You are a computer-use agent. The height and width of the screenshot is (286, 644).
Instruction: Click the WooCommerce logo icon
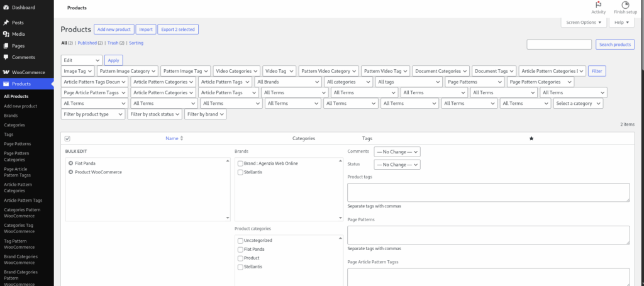click(6, 72)
